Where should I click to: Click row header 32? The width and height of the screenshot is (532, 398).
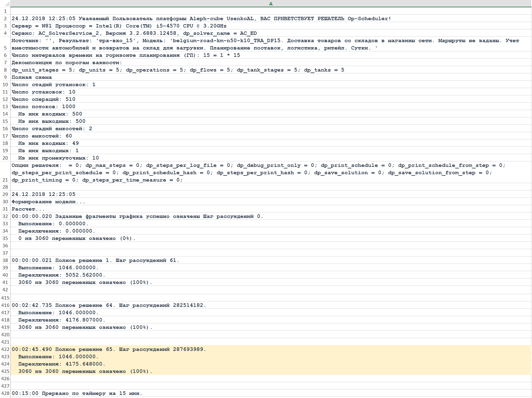click(5, 216)
